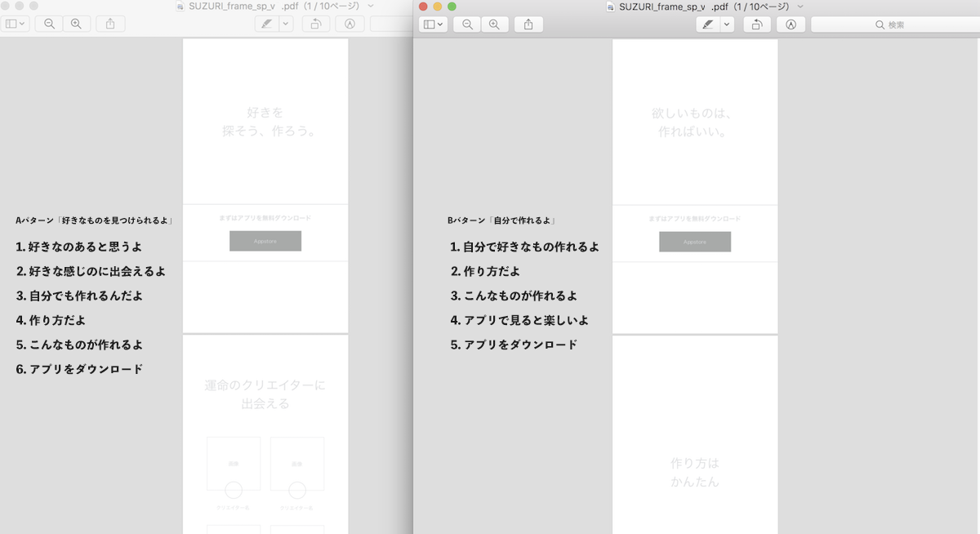
Task: Expand highlight dropdown arrow in background left window
Action: coord(285,24)
